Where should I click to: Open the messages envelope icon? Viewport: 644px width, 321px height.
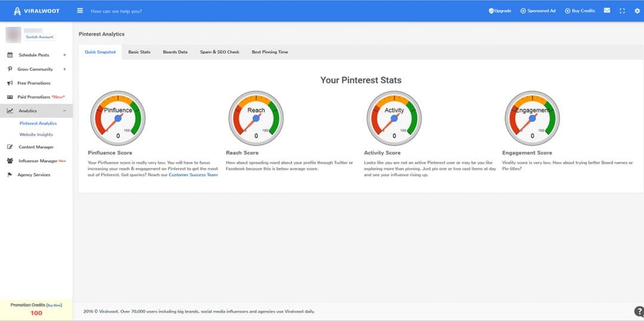(x=606, y=11)
